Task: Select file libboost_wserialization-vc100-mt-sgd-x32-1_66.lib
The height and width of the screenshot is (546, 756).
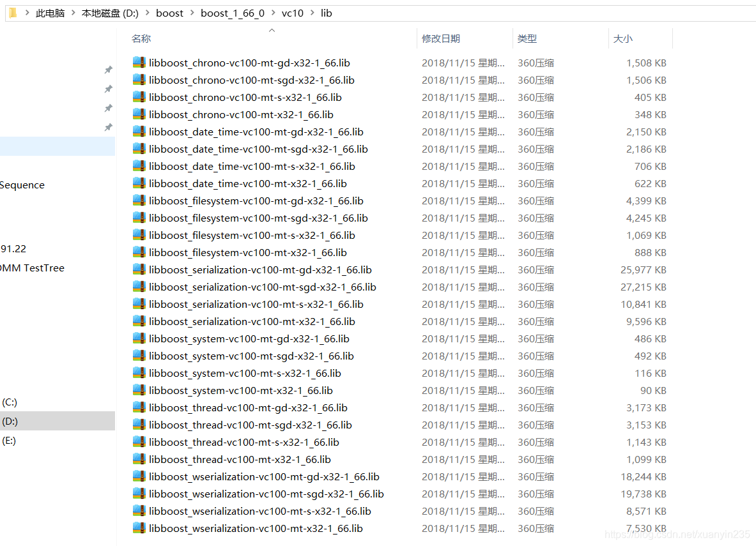Action: (x=266, y=494)
